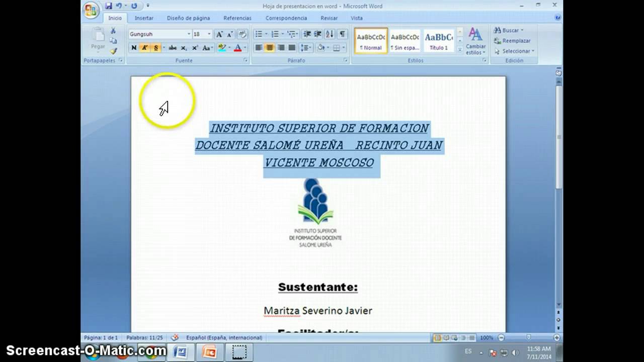Viewport: 644px width, 362px height.
Task: Apply bullet list
Action: [x=259, y=34]
